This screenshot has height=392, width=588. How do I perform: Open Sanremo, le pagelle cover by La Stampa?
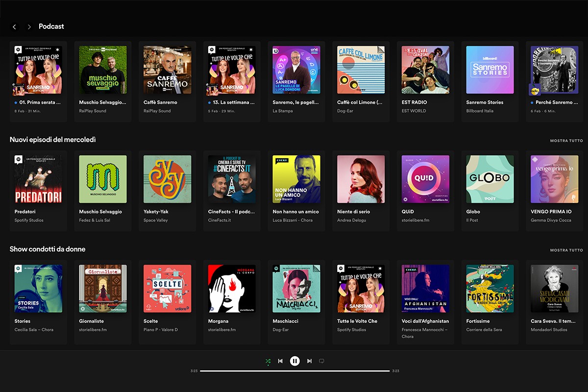pyautogui.click(x=296, y=70)
